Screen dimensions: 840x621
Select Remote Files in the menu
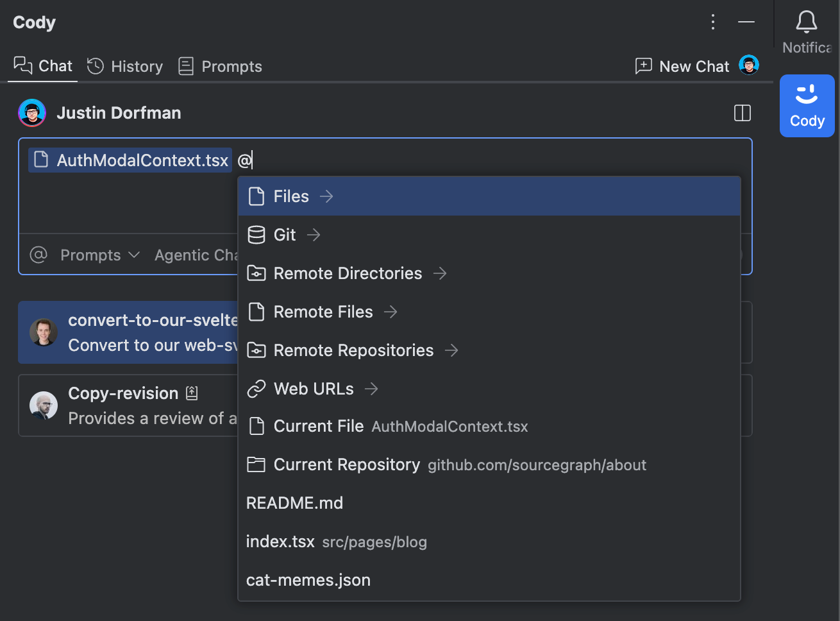pyautogui.click(x=489, y=312)
